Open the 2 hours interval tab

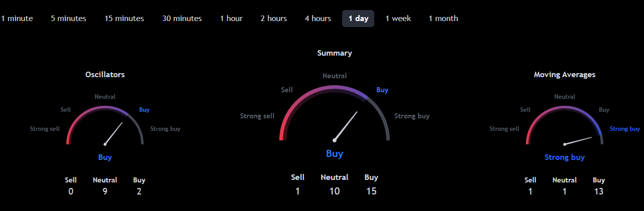click(274, 19)
